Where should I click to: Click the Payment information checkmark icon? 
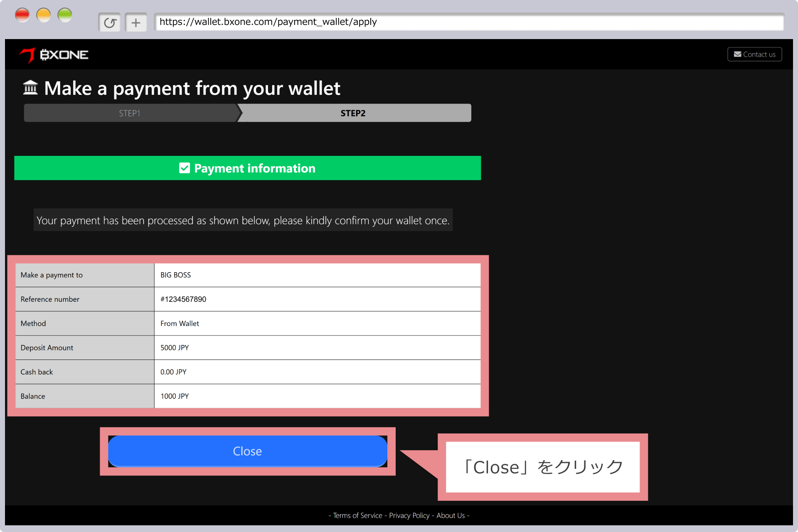(x=185, y=168)
